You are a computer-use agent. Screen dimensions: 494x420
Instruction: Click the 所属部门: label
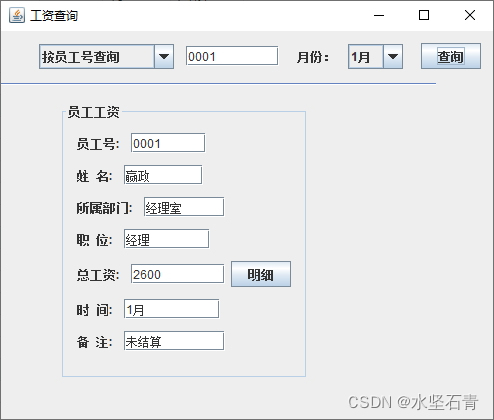coord(104,208)
